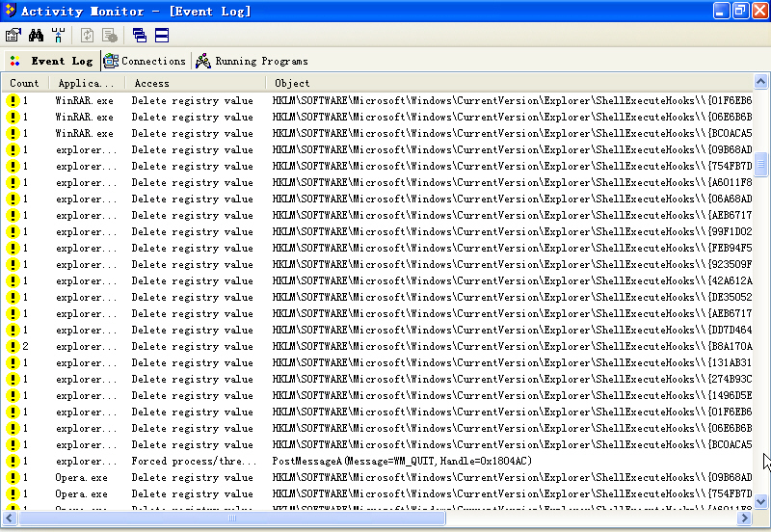Click the binoculars find icon
This screenshot has height=532, width=771.
[x=36, y=35]
